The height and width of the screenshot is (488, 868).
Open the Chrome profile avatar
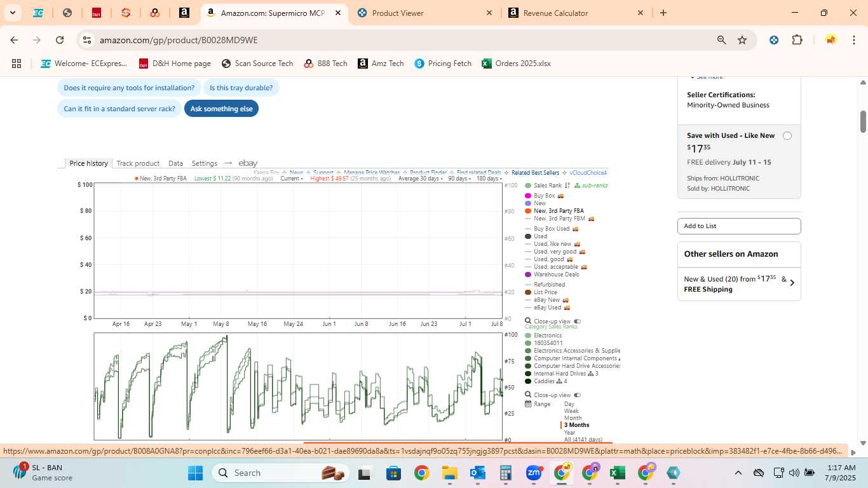click(831, 40)
